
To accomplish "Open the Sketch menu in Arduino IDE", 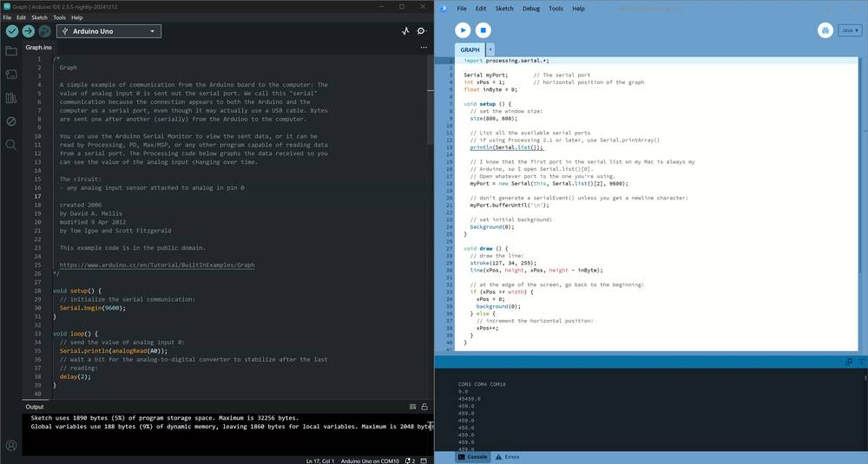I will (39, 17).
